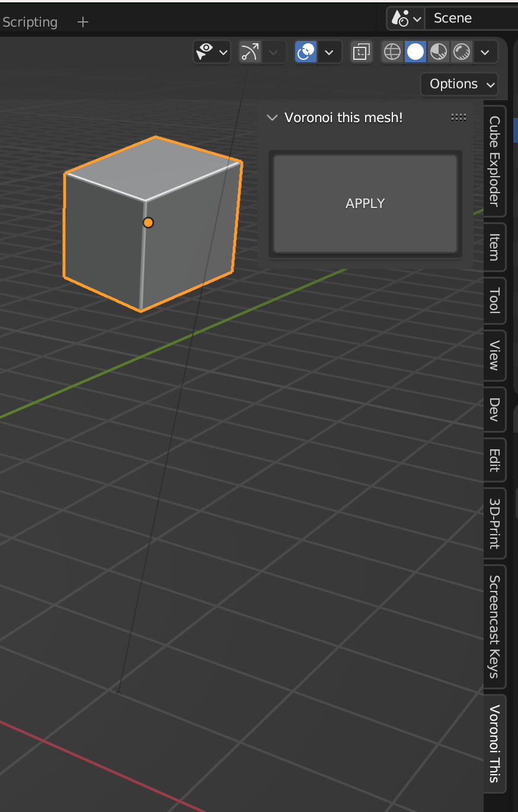Switch to the Cube Exploder sidebar tab
The height and width of the screenshot is (812, 518).
click(494, 161)
